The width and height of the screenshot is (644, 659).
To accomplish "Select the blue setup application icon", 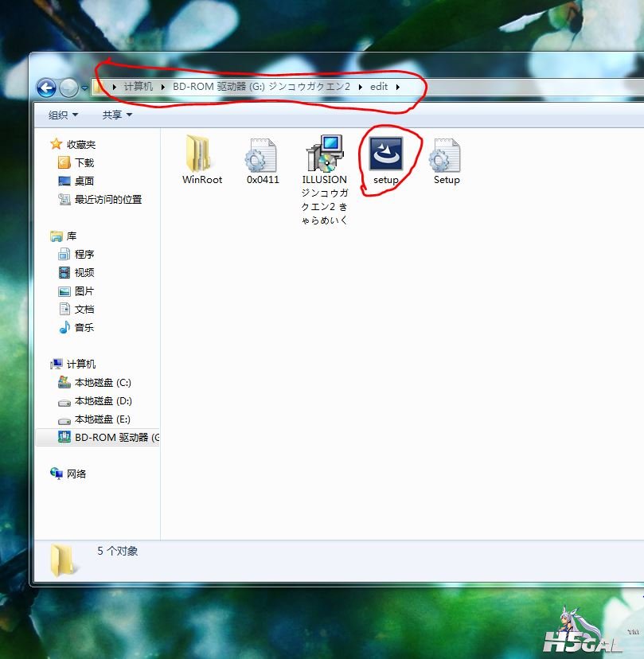I will point(386,154).
